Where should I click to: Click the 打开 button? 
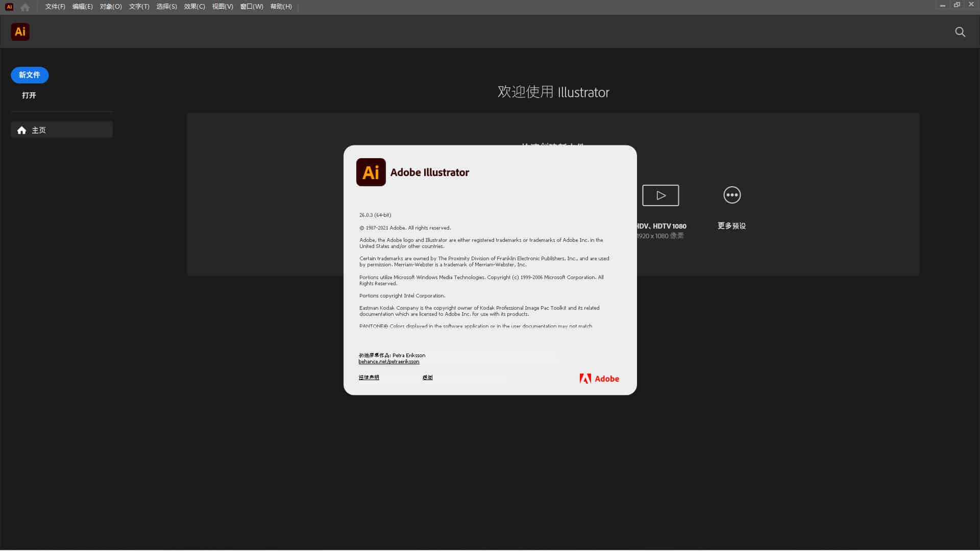pyautogui.click(x=29, y=95)
